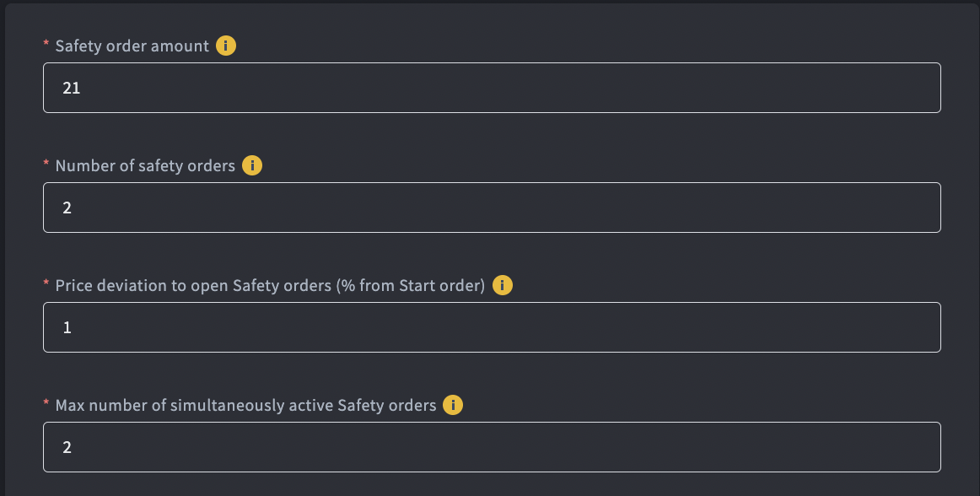Click the required asterisk before Max number label

coord(46,403)
